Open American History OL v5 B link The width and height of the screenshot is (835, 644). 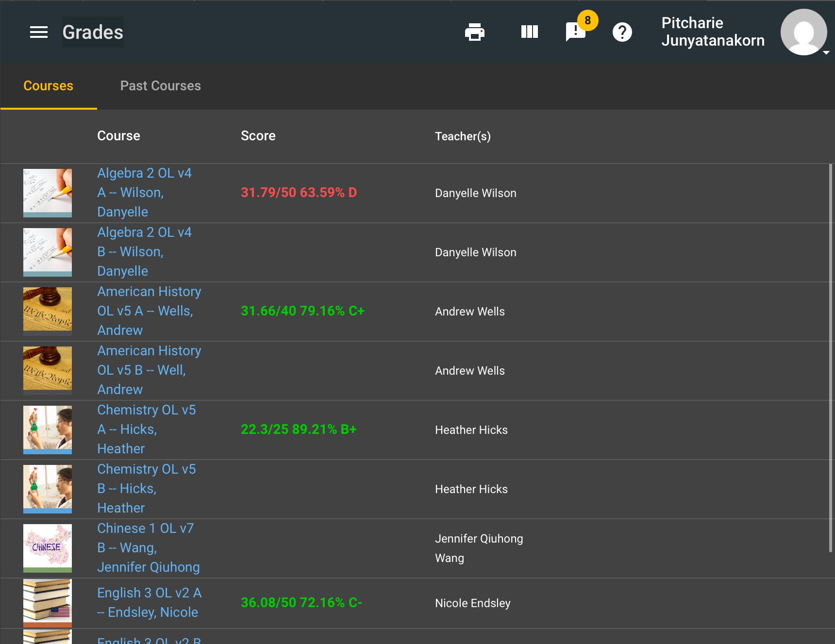point(149,370)
